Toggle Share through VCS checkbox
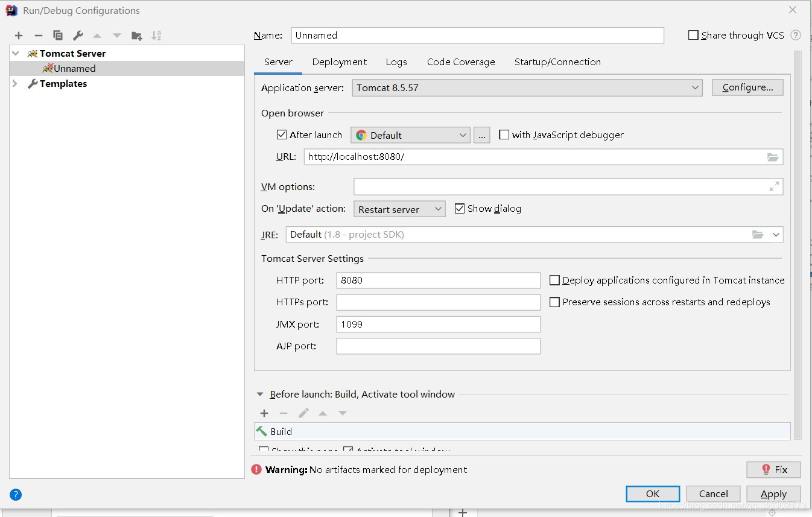The height and width of the screenshot is (517, 812). tap(693, 35)
